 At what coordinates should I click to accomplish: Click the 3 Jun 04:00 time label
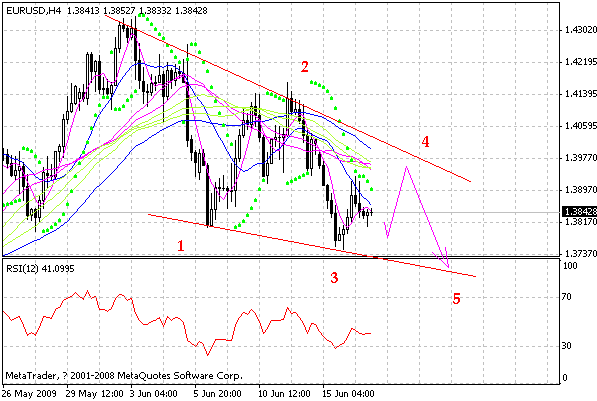(x=153, y=394)
